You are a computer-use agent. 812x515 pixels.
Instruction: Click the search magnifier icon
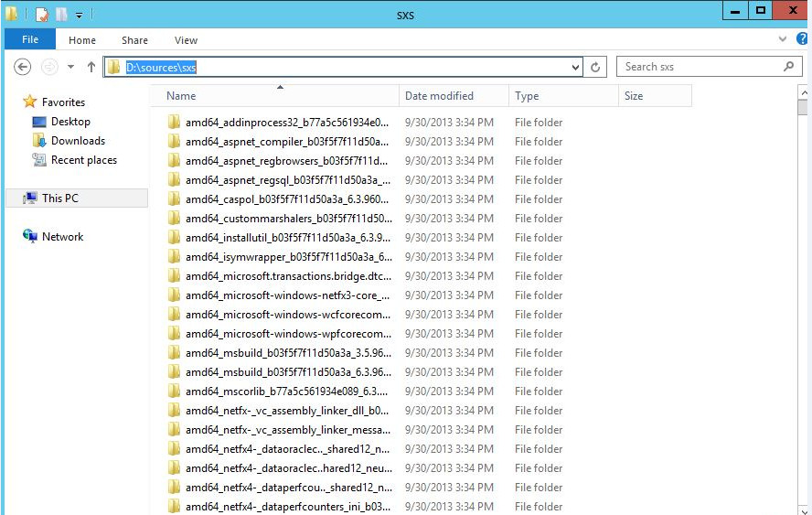[788, 67]
